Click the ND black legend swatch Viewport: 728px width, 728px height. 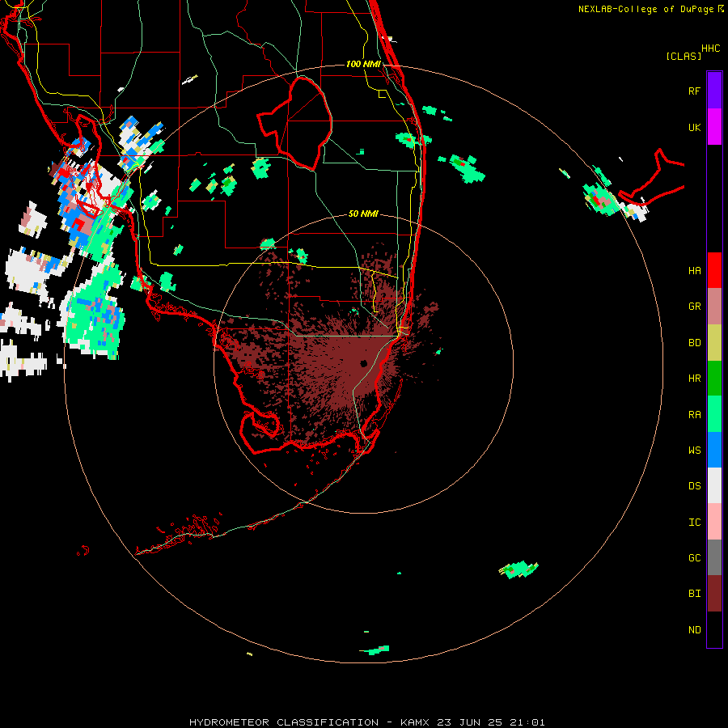714,629
